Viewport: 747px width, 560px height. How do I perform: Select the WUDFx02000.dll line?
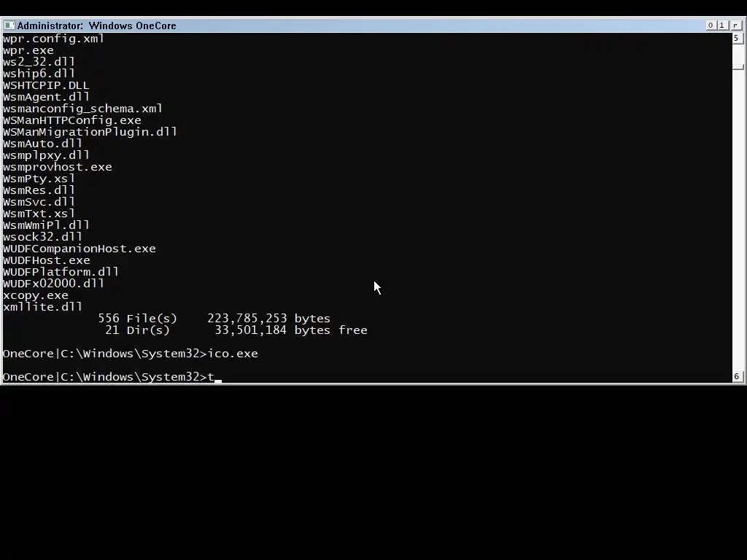click(53, 284)
